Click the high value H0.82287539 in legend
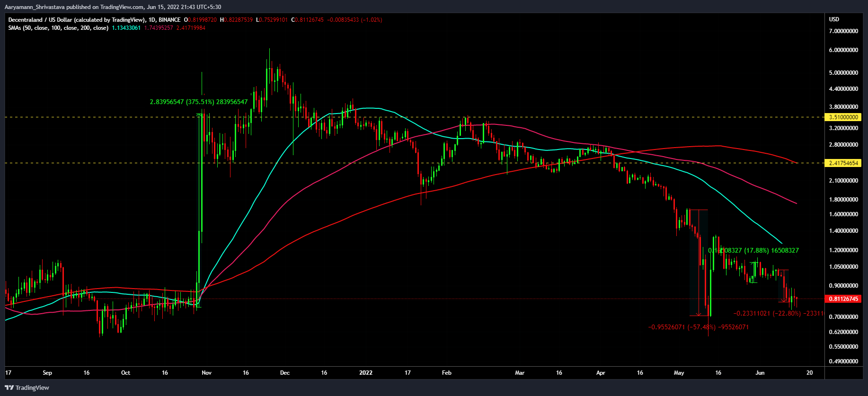This screenshot has height=396, width=868. [x=236, y=20]
